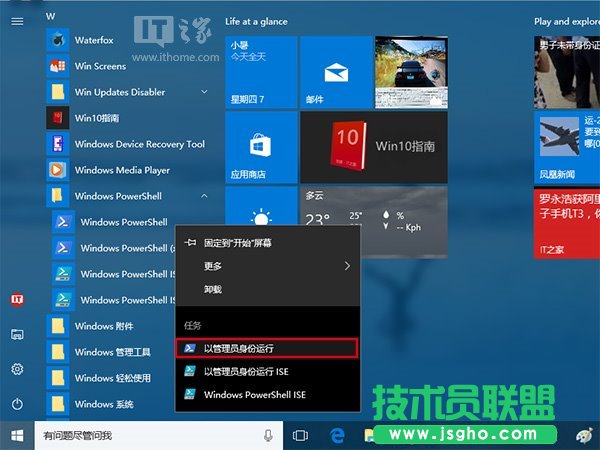Click the W letter group header
This screenshot has width=600, height=450.
pos(51,16)
